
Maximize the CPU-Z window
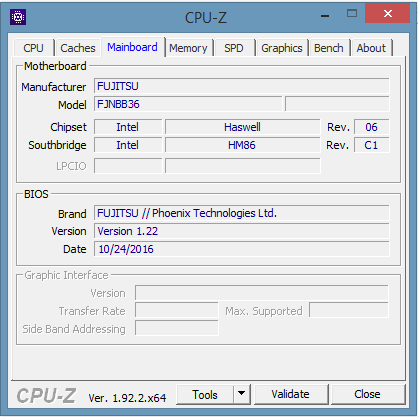coord(352,14)
